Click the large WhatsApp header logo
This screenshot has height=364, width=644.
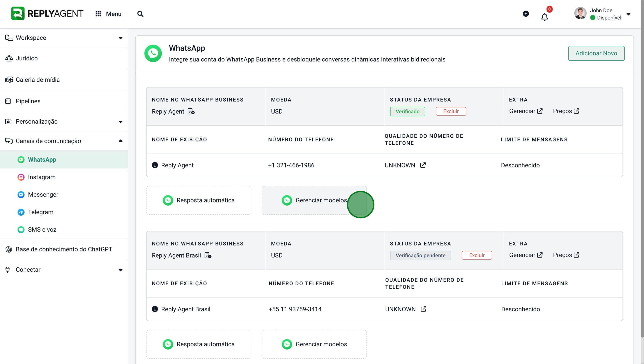click(153, 53)
